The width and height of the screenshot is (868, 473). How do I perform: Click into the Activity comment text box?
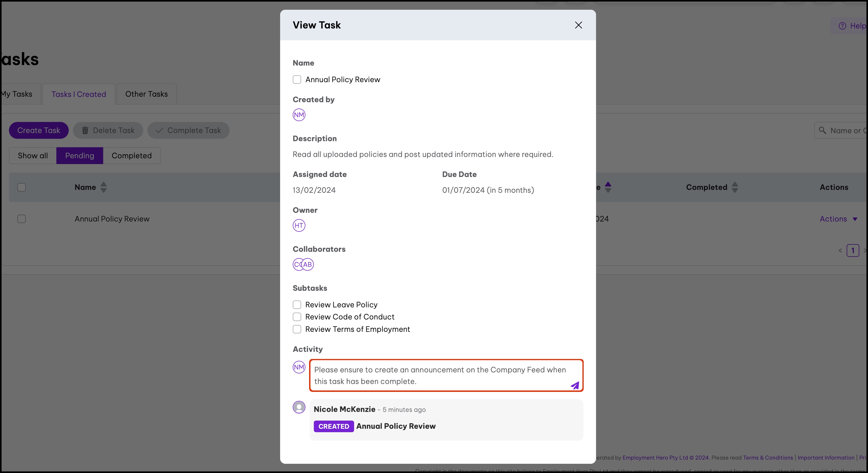pos(438,375)
